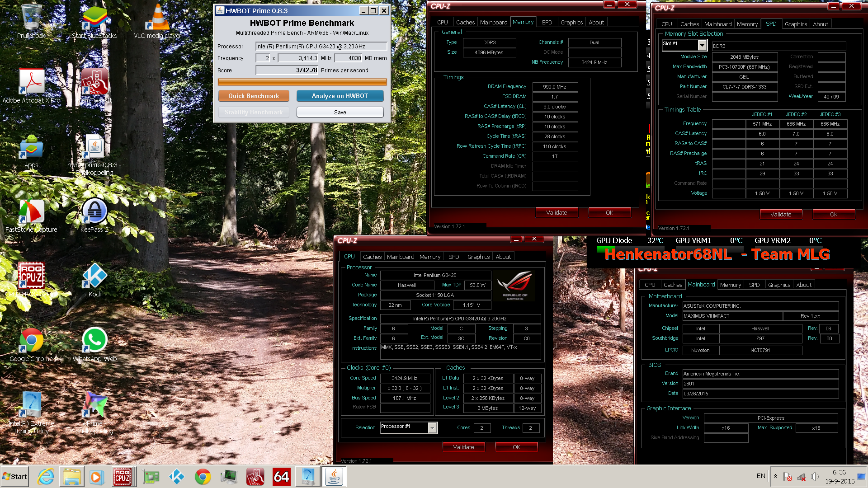This screenshot has width=868, height=488.
Task: Expand the Processor #1 selection dropdown
Action: [x=433, y=427]
